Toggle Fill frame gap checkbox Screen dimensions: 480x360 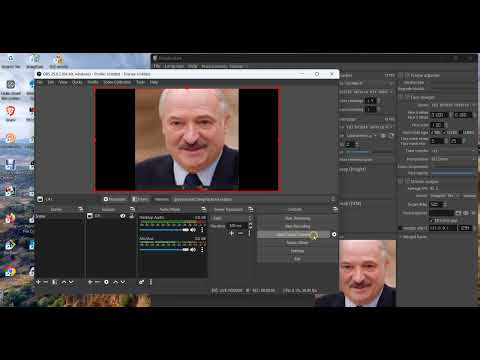(x=432, y=221)
